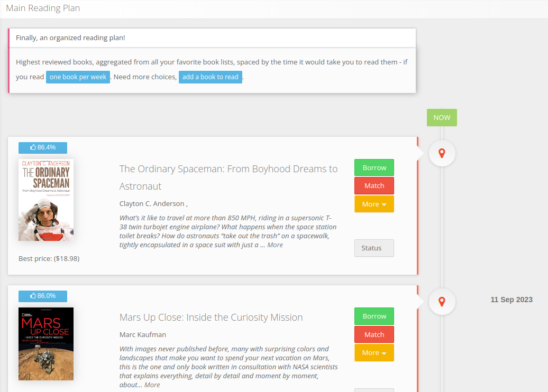The width and height of the screenshot is (548, 392).
Task: Click 'add a book to read' button
Action: (x=211, y=77)
